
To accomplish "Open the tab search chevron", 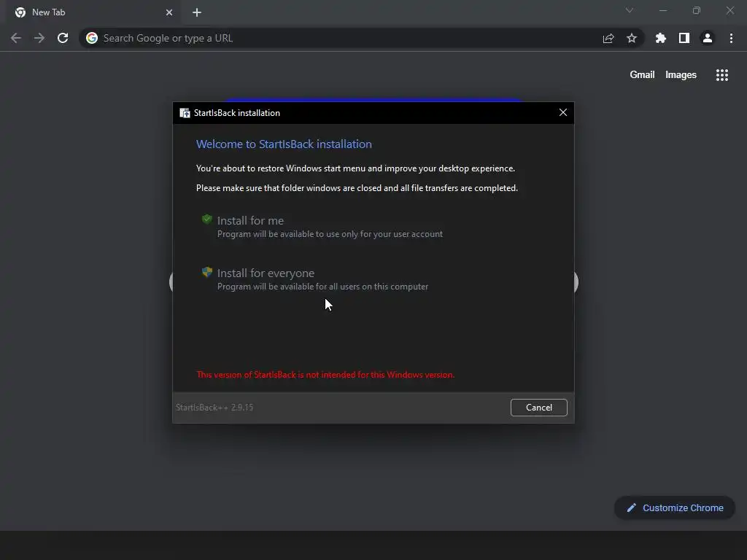I will (x=630, y=10).
